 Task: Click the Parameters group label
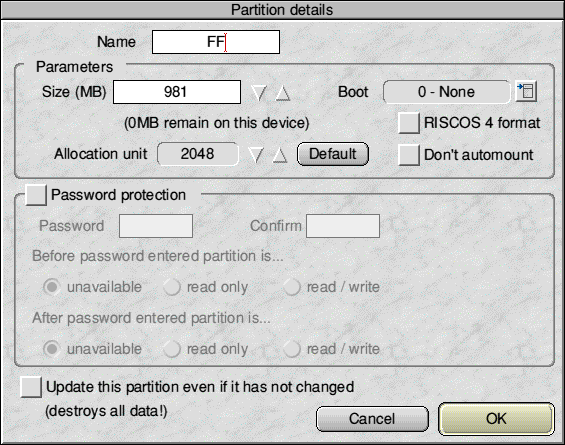coord(75,67)
